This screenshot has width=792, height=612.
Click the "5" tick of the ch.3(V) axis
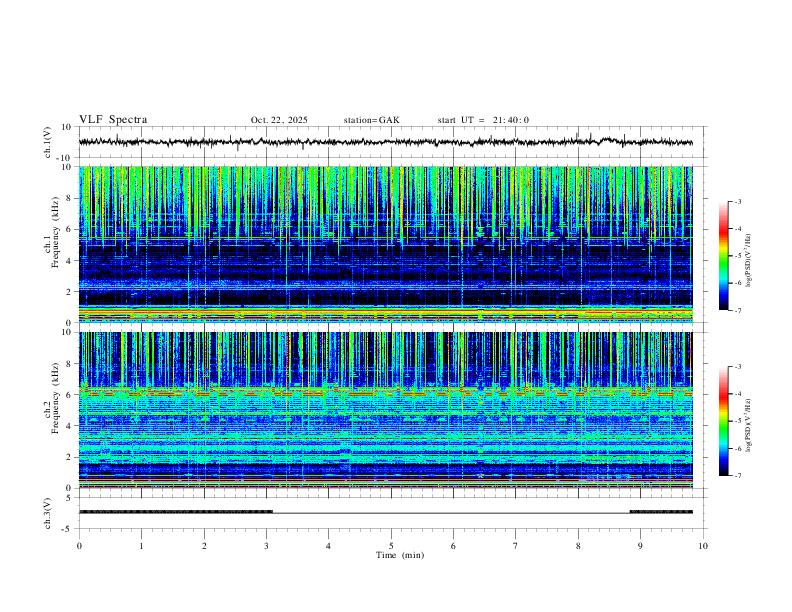[x=69, y=497]
